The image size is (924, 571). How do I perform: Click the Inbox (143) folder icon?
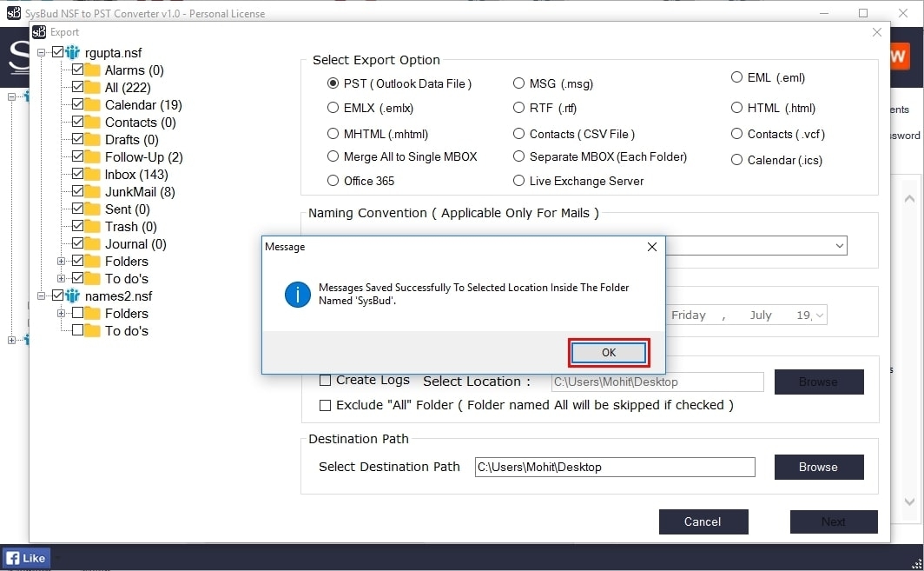coord(92,175)
